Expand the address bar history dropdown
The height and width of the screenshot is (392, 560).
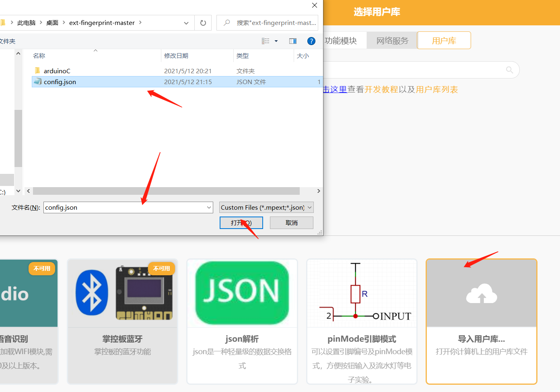coord(186,23)
